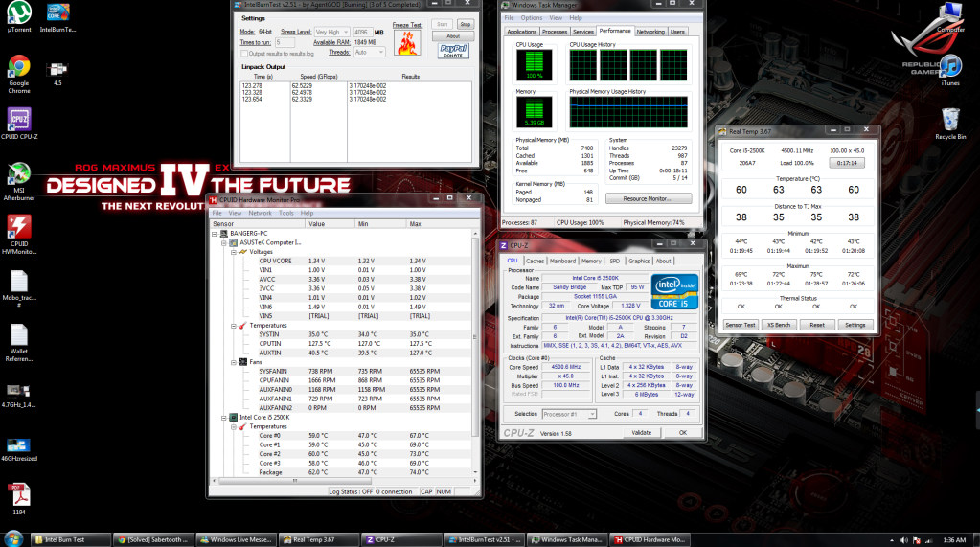Switch to the Sabertooth Chrome taskbar item

pos(153,539)
